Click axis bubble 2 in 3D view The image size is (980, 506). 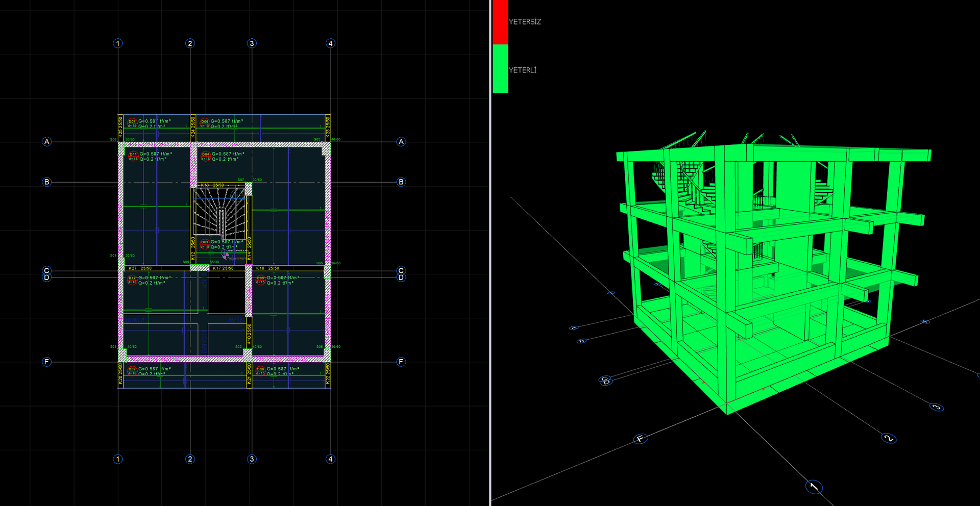(889, 438)
